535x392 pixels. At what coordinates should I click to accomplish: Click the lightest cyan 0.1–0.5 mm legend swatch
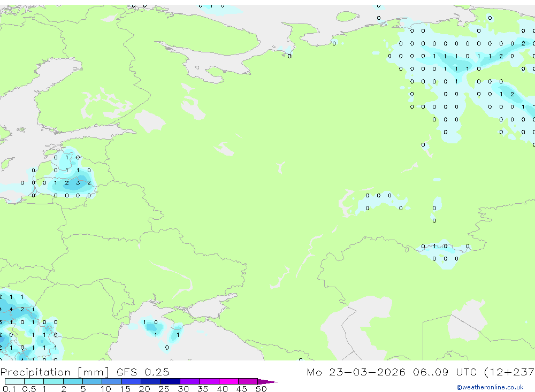pos(14,381)
